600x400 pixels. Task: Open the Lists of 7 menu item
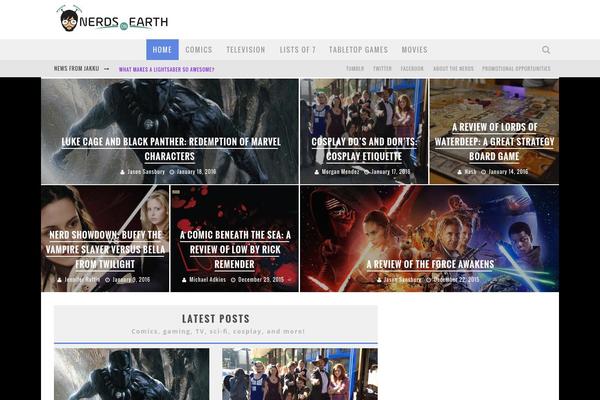point(298,50)
